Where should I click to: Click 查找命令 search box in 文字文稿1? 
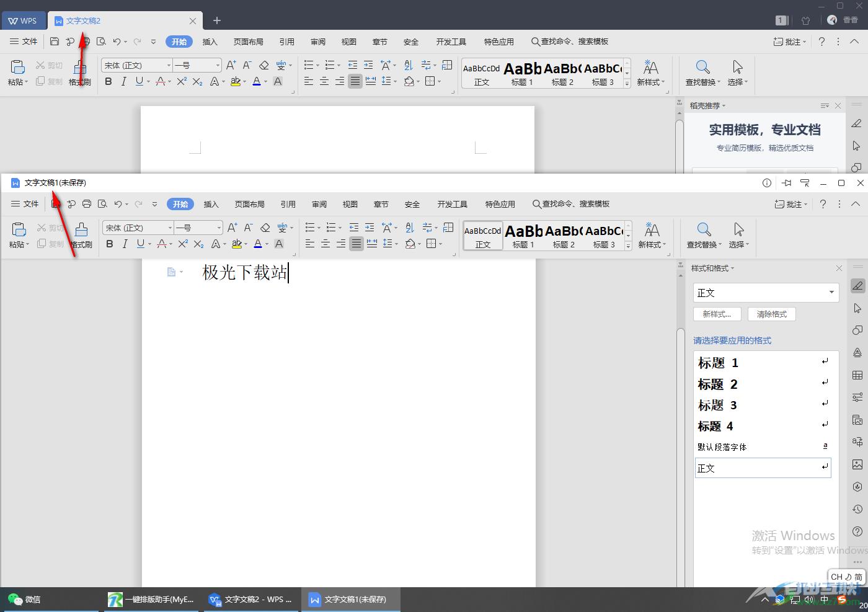(571, 204)
